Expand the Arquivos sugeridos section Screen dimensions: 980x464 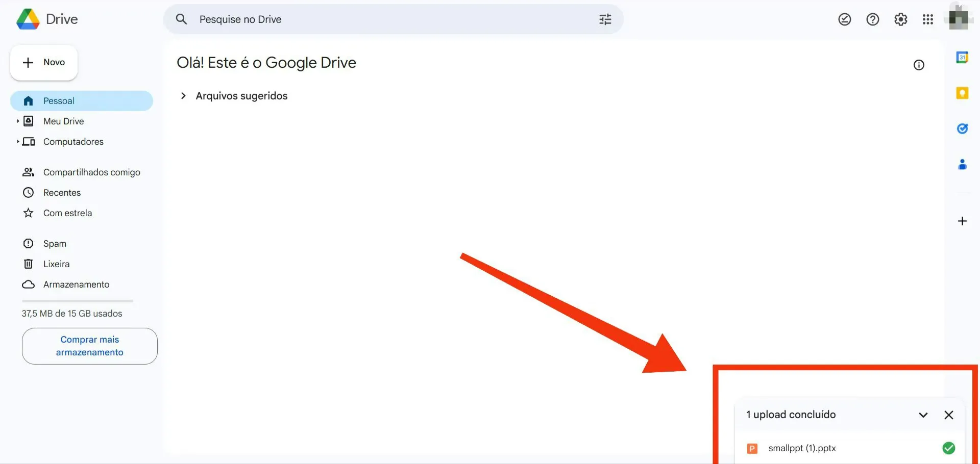pyautogui.click(x=183, y=96)
